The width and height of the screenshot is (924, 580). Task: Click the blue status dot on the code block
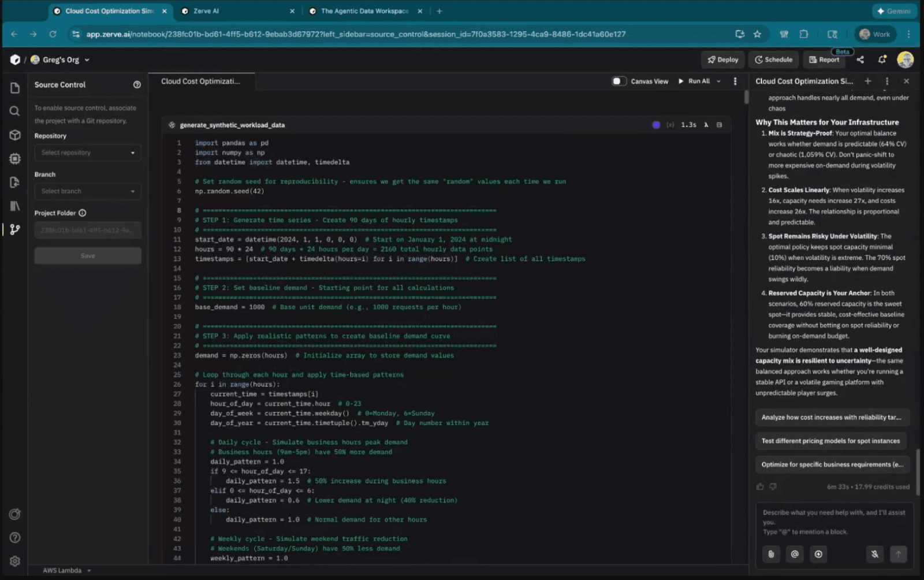655,124
